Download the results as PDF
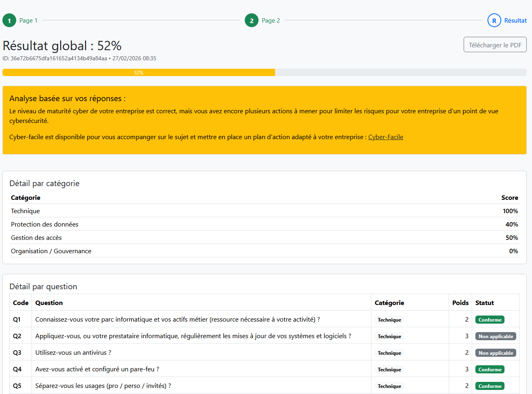The width and height of the screenshot is (532, 394). (x=495, y=45)
